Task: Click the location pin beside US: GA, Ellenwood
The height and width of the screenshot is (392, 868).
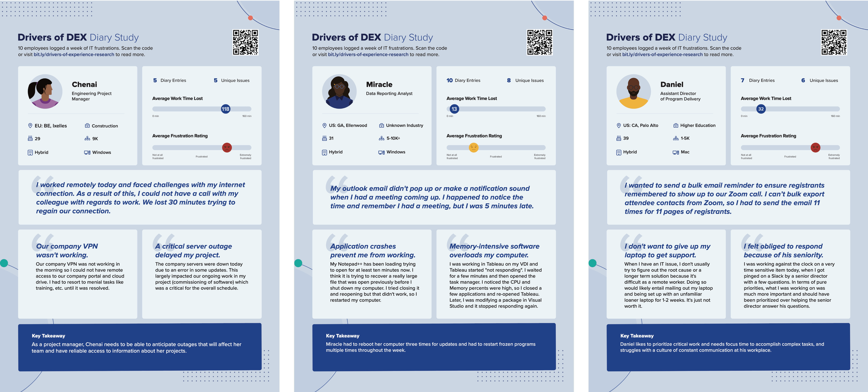Action: point(324,125)
